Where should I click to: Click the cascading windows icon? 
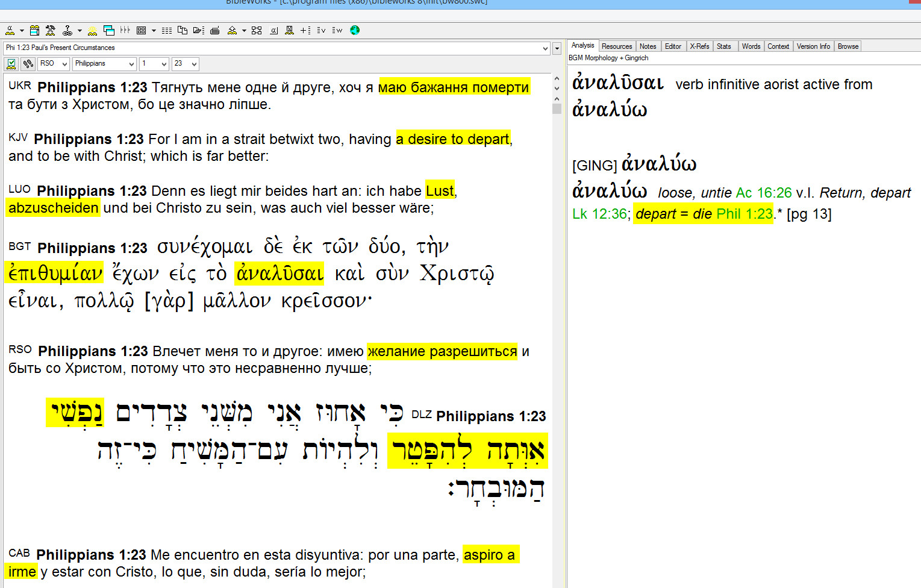[109, 30]
